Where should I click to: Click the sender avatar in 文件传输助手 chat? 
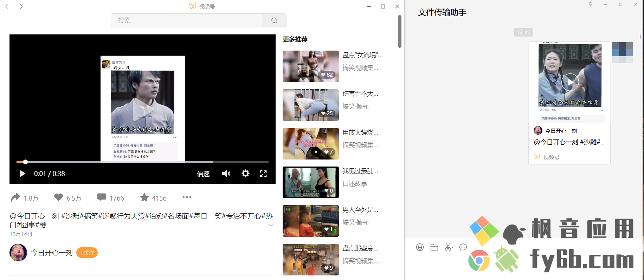[622, 53]
